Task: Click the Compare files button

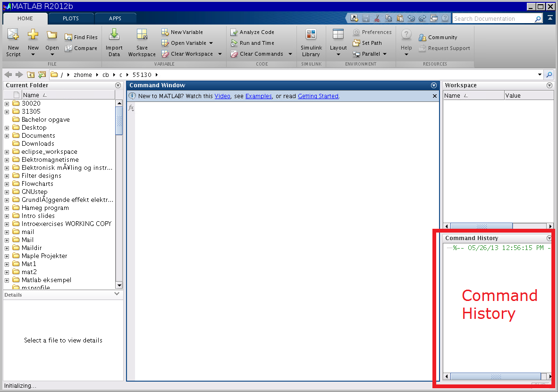Action: 81,48
